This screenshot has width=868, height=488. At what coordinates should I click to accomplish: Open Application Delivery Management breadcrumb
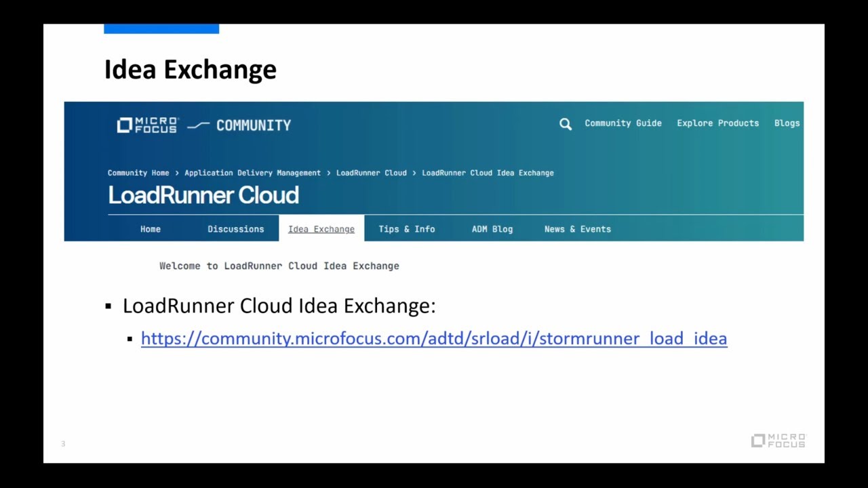point(252,173)
